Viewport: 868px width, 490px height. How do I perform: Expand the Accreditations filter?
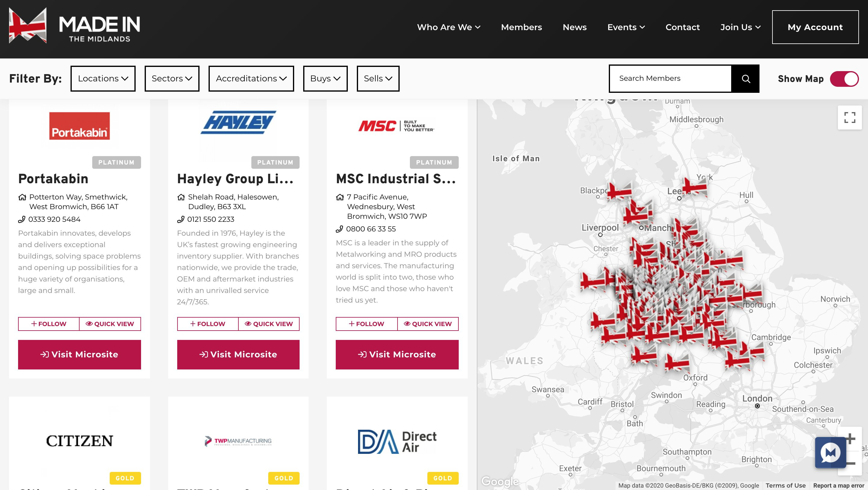251,79
